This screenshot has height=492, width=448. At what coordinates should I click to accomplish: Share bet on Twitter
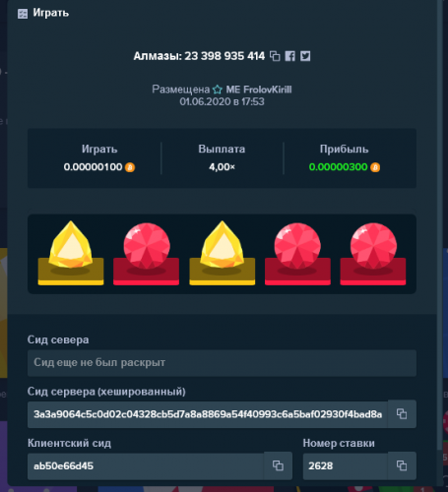coord(305,56)
